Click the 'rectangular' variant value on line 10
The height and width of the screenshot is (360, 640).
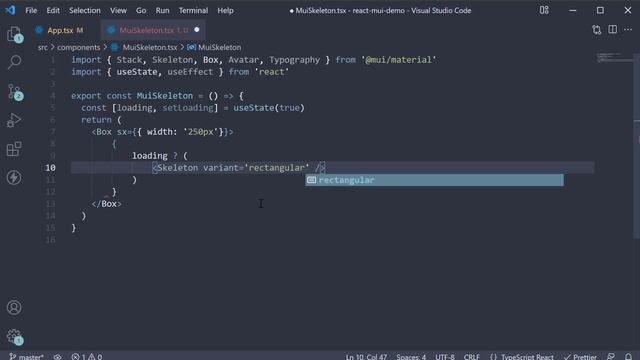click(x=277, y=168)
